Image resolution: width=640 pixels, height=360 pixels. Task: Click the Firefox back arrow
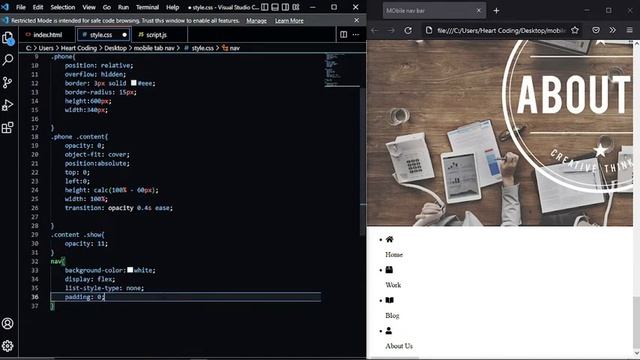point(375,30)
